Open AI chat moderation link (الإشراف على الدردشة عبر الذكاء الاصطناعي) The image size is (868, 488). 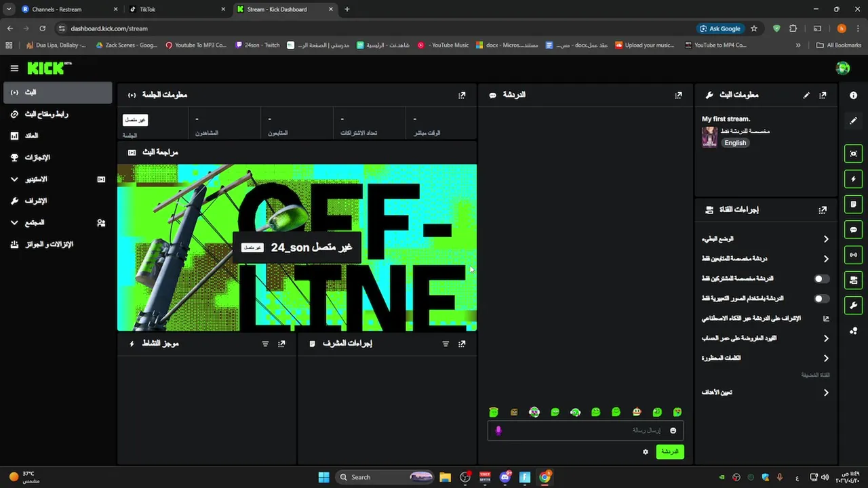[766, 319]
